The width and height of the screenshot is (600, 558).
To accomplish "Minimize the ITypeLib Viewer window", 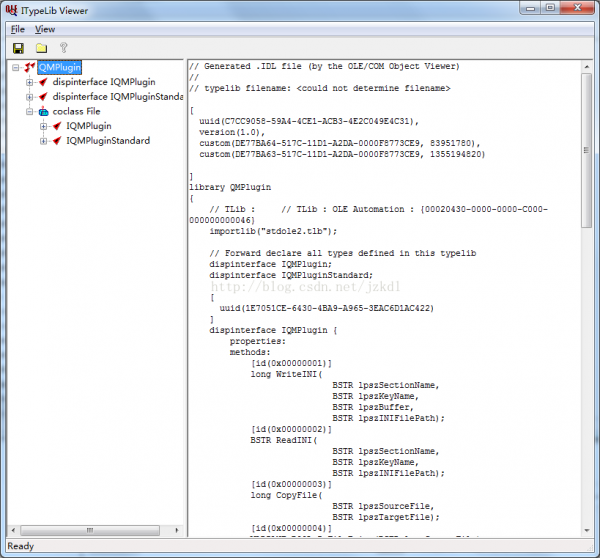I will coord(530,8).
